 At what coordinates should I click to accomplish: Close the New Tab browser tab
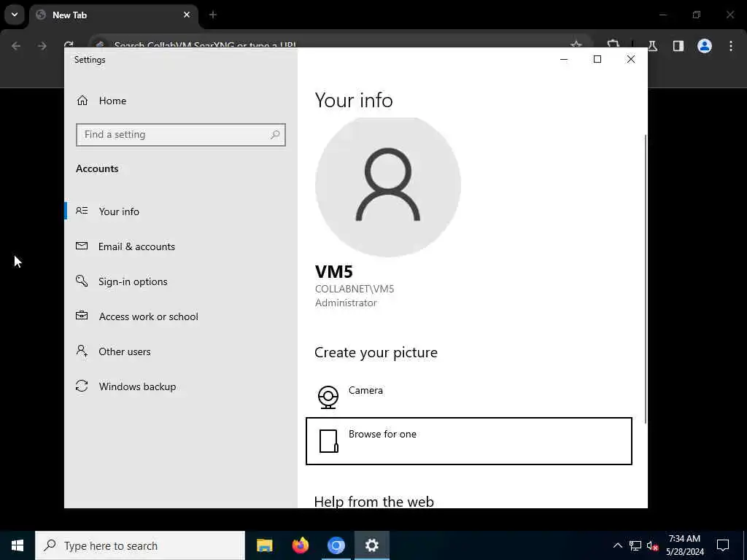187,15
